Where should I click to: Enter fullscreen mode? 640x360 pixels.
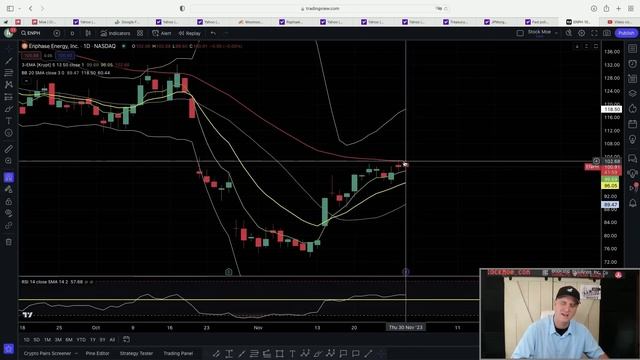point(594,33)
